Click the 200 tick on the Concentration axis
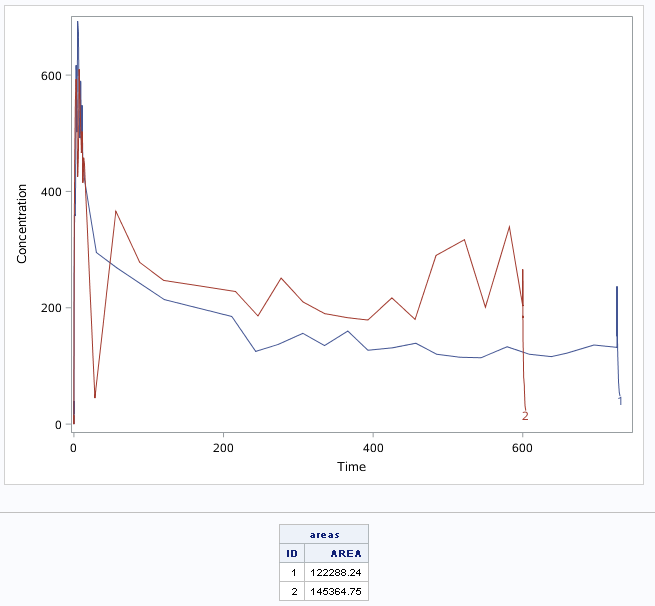 click(51, 308)
